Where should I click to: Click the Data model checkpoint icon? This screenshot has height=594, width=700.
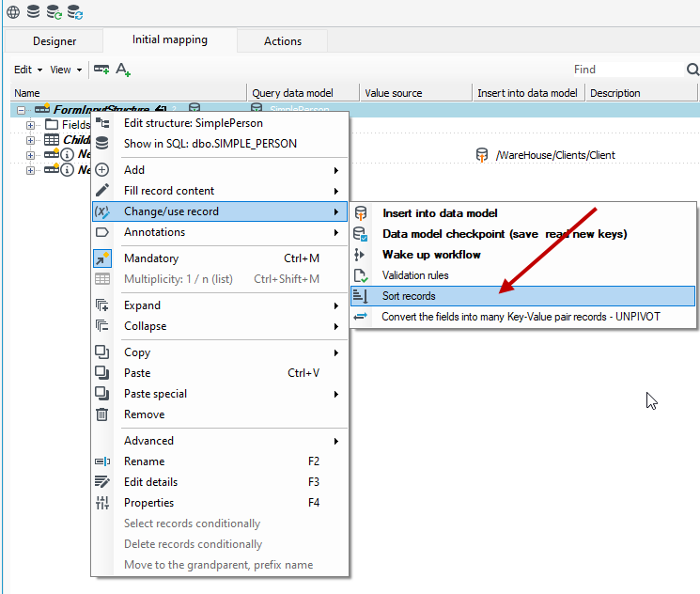point(360,234)
